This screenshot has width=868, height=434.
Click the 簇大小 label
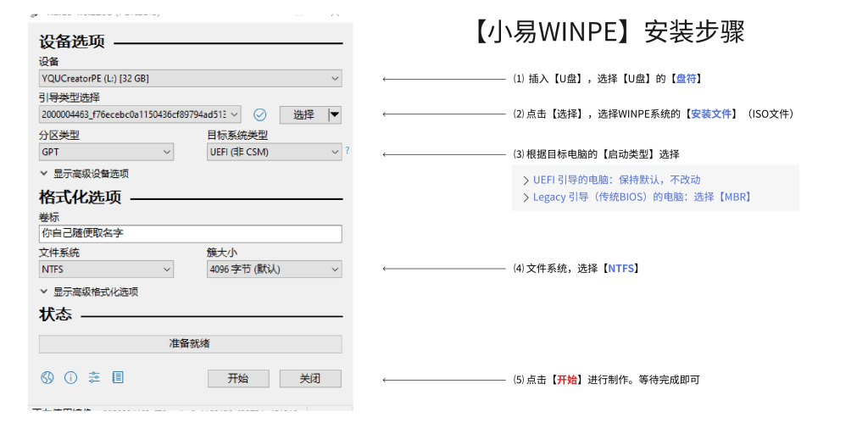[x=223, y=253]
